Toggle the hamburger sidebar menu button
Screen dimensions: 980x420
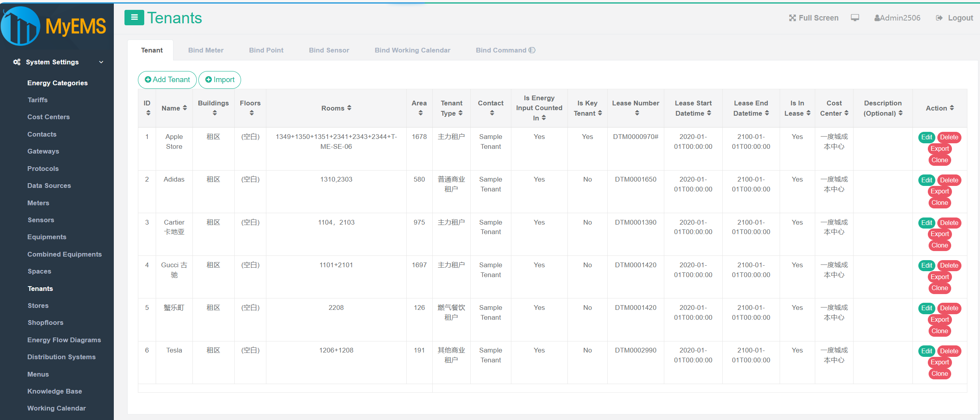(134, 17)
